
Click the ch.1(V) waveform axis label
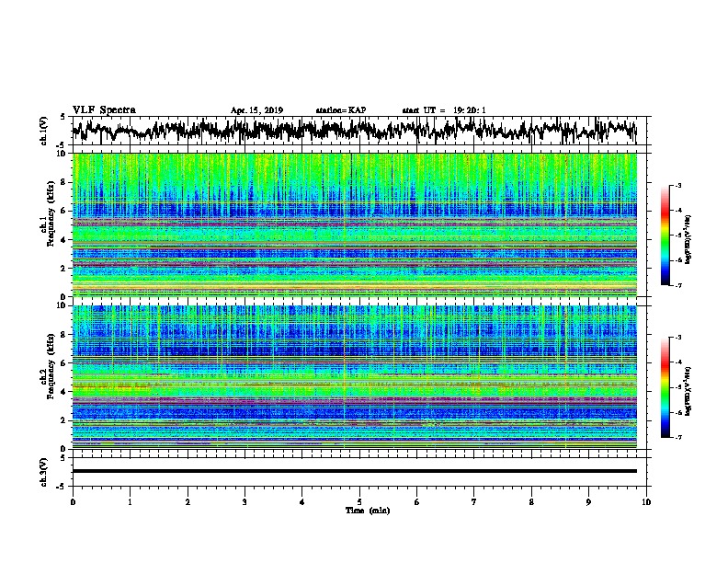click(44, 131)
